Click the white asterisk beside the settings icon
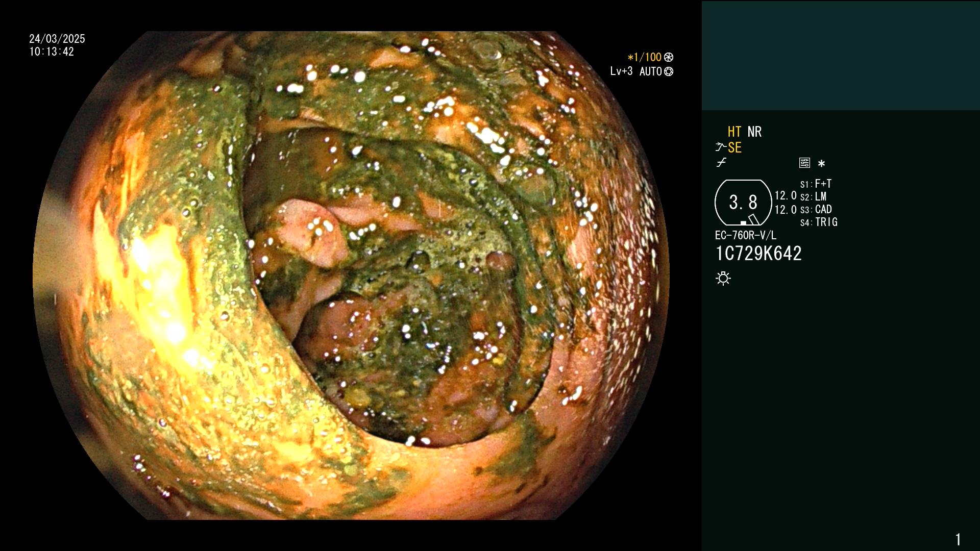The image size is (980, 551). 821,163
